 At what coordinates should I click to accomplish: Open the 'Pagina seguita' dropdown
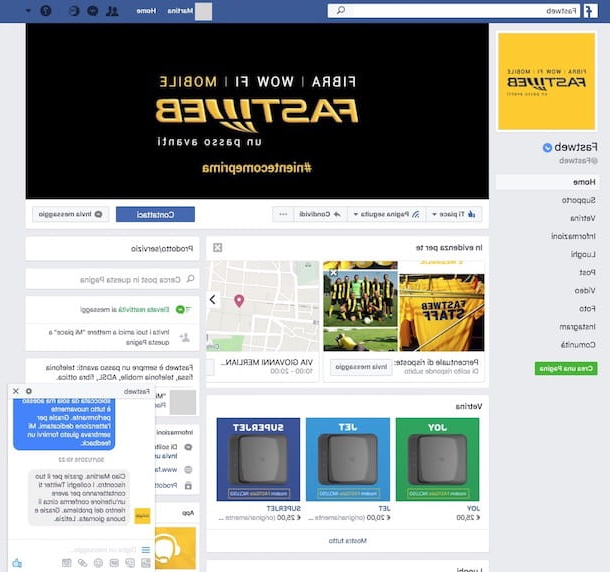click(x=386, y=214)
